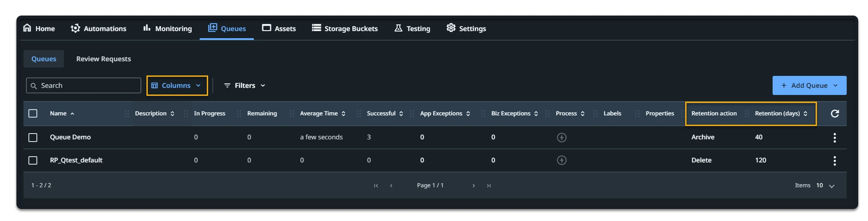The width and height of the screenshot is (868, 221).
Task: Go to the next page
Action: point(473,185)
